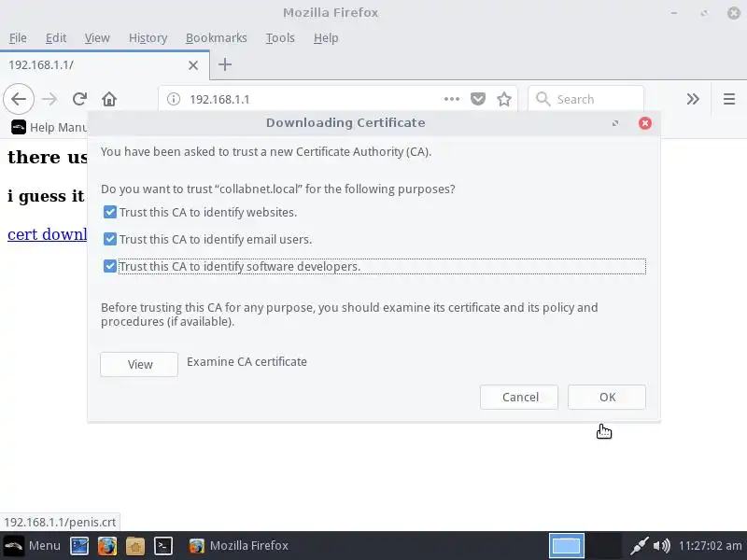The width and height of the screenshot is (747, 560).
Task: Open the volume tray icon
Action: (x=662, y=546)
